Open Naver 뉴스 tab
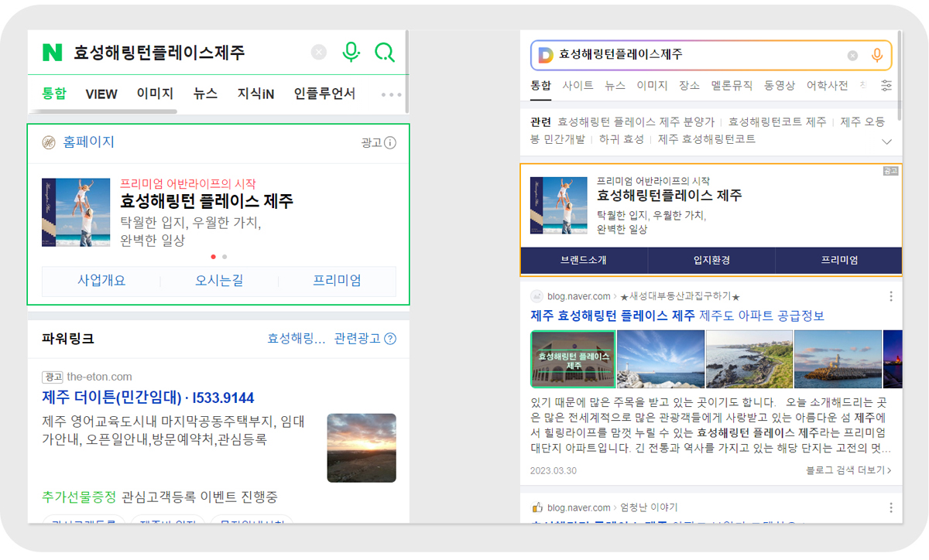The width and height of the screenshot is (929, 560). pos(205,94)
